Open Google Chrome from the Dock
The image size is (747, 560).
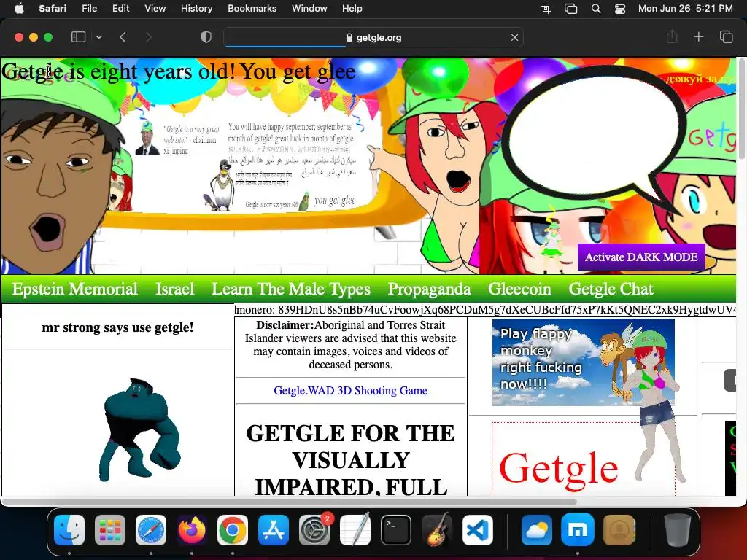[x=233, y=530]
